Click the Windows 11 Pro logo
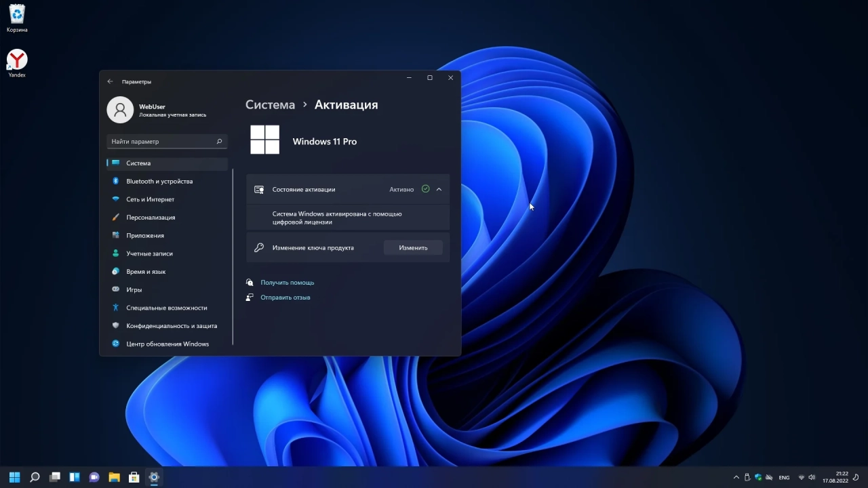The image size is (868, 488). 264,140
